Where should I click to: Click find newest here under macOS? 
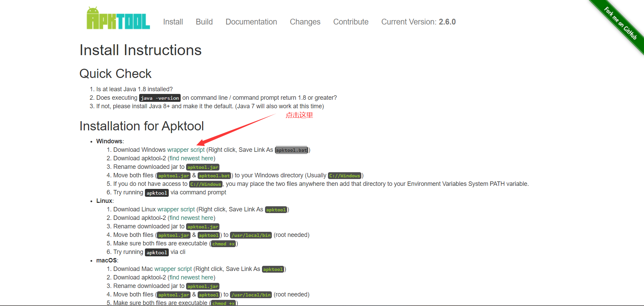[192, 277]
